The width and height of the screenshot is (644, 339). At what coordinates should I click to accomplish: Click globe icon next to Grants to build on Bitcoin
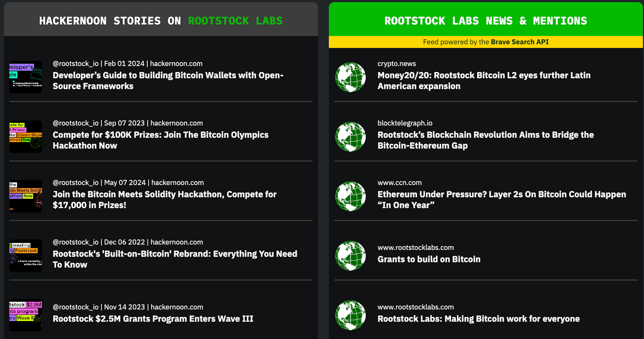point(350,256)
